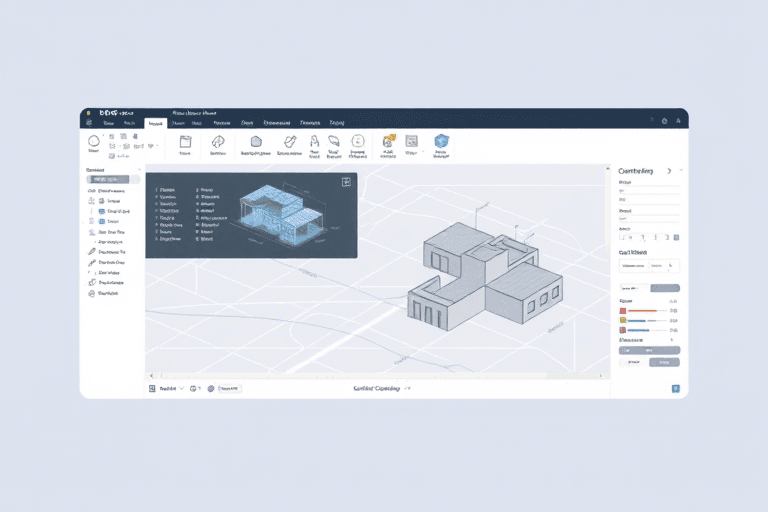Image resolution: width=768 pixels, height=512 pixels.
Task: Click the blue 3D cube icon in ribbon
Action: [x=441, y=143]
